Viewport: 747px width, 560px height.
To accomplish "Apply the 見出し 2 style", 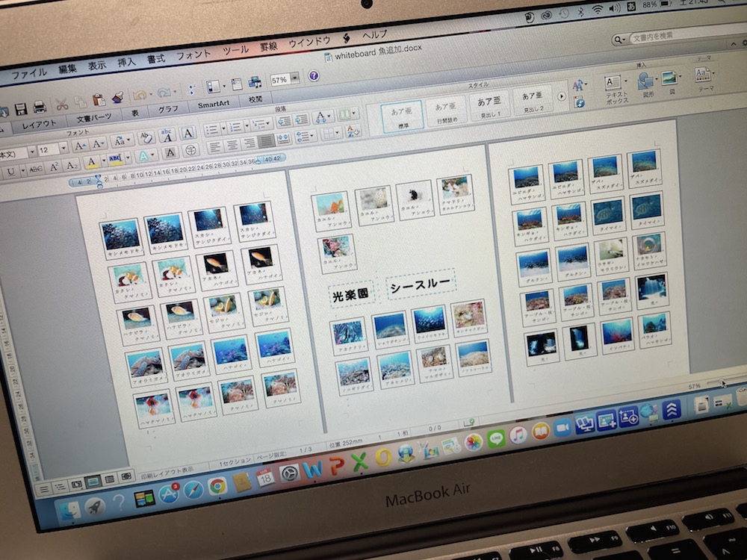I will (533, 102).
